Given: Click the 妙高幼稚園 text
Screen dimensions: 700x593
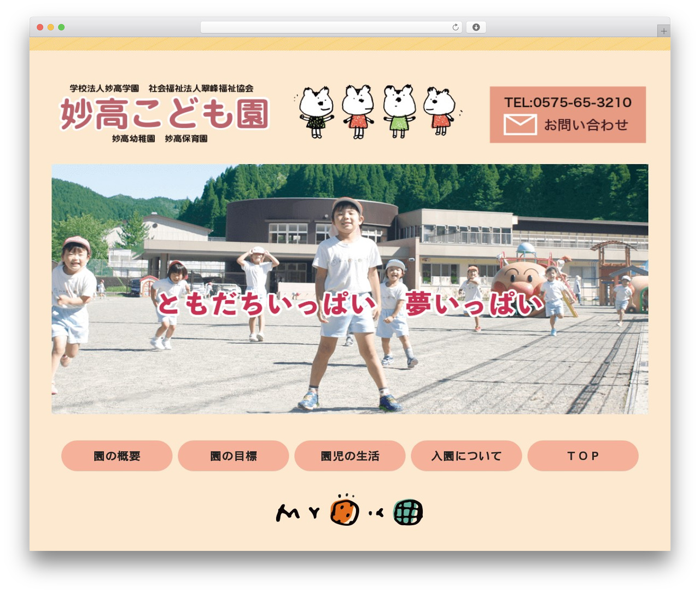Looking at the screenshot, I should (x=133, y=138).
